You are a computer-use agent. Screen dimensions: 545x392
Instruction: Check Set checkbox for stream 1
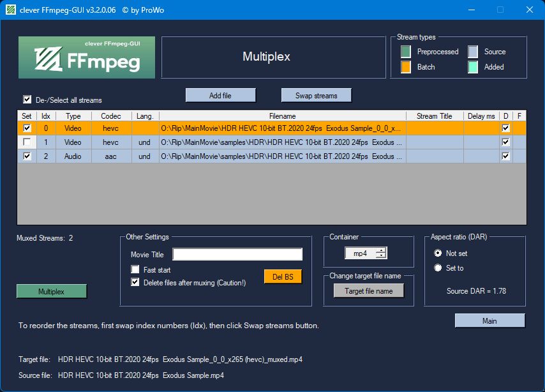point(27,142)
